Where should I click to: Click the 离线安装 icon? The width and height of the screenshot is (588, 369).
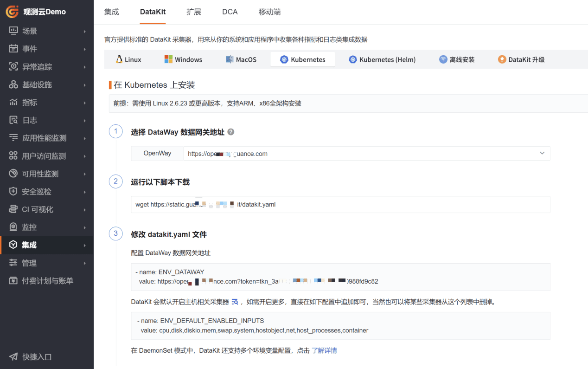point(443,59)
